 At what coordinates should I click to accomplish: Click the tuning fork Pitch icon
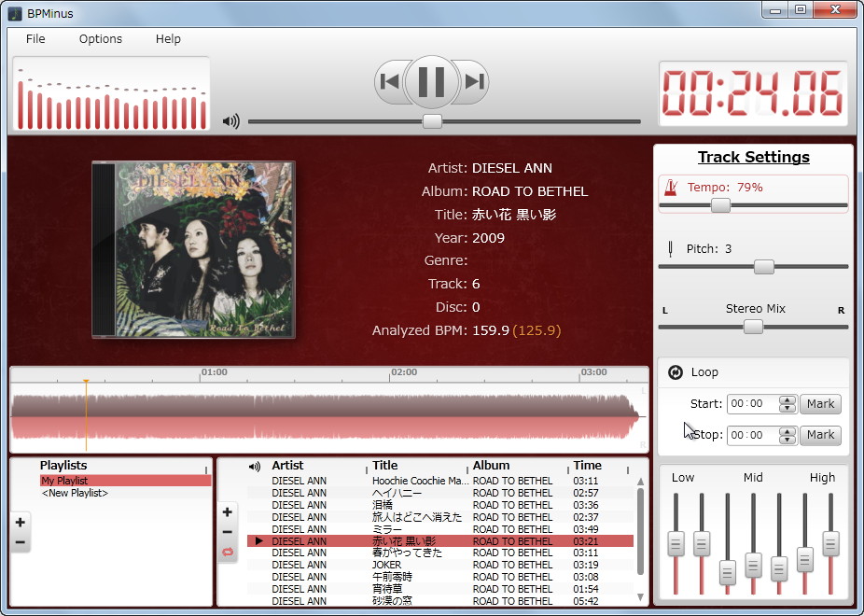(670, 249)
